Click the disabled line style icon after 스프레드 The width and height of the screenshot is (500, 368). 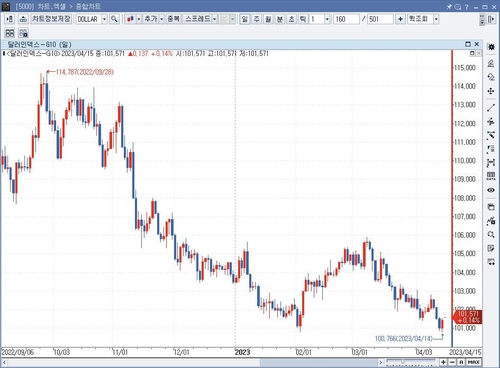pyautogui.click(x=225, y=19)
